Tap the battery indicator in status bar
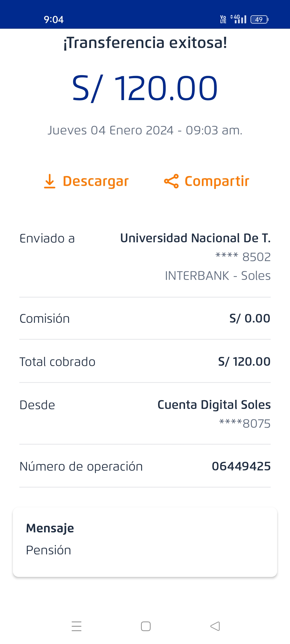This screenshot has width=290, height=644. click(x=259, y=20)
